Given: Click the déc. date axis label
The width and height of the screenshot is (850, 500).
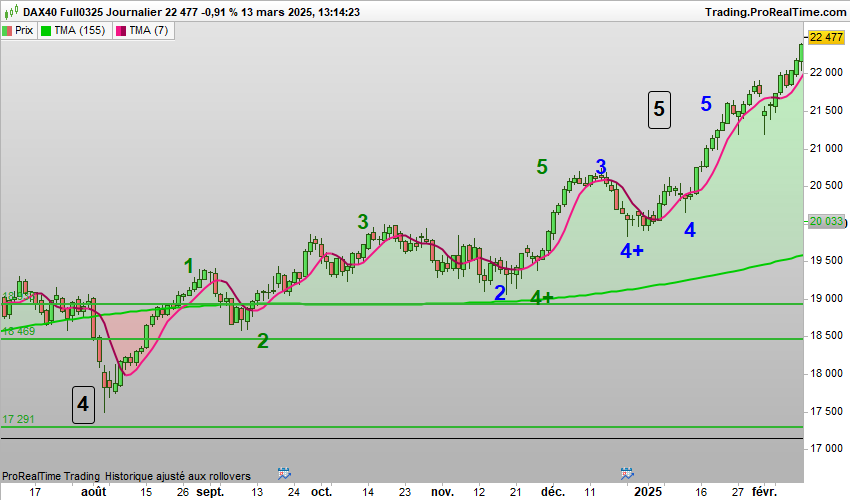Looking at the screenshot, I should 553,492.
